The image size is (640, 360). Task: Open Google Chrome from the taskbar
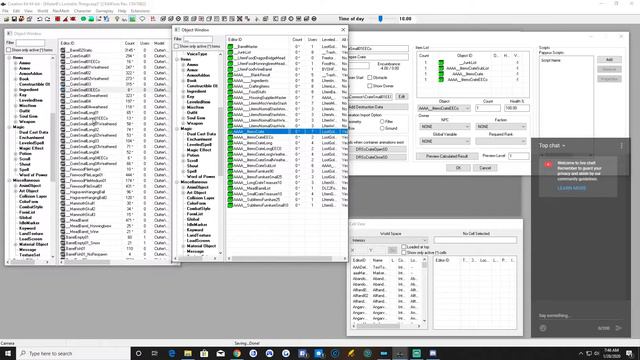pyautogui.click(x=237, y=353)
